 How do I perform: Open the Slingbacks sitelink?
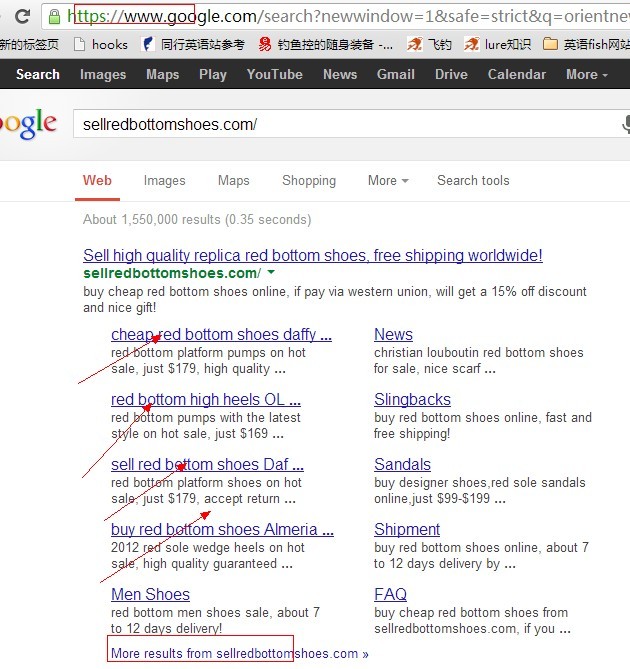[412, 399]
